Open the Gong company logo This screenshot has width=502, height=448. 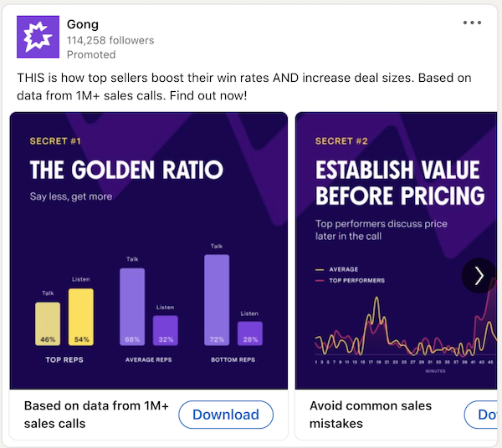pyautogui.click(x=38, y=37)
